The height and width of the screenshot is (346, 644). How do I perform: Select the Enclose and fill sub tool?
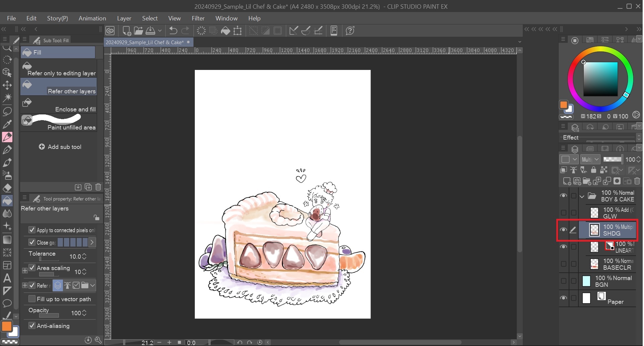click(59, 105)
